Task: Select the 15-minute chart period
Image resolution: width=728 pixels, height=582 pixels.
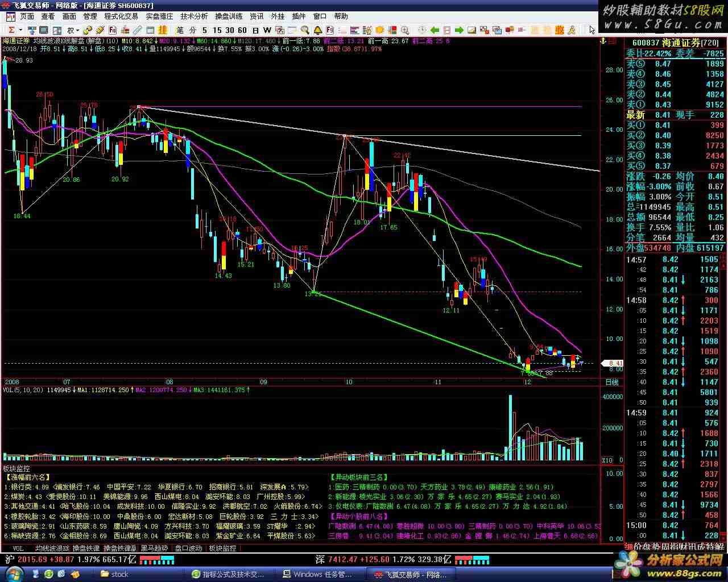Action: [217, 30]
